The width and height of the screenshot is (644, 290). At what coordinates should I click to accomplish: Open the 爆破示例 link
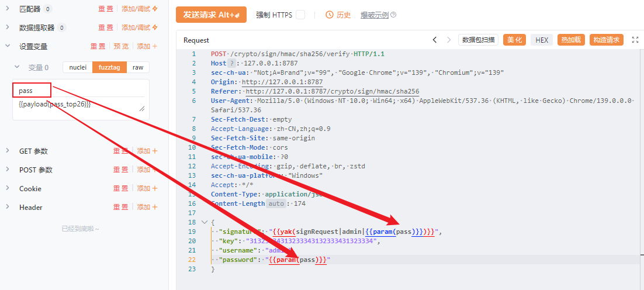tap(375, 15)
